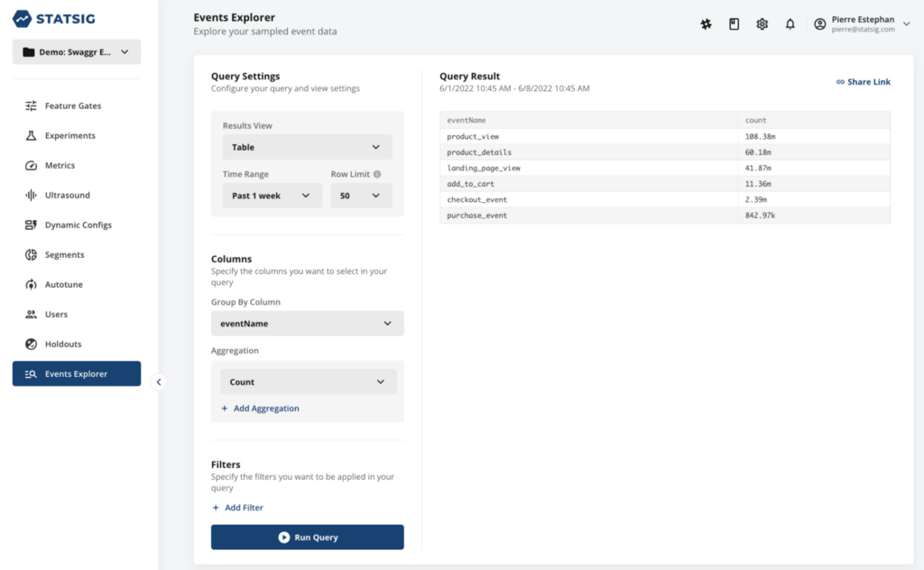
Task: Open the documentation book icon
Action: 734,24
